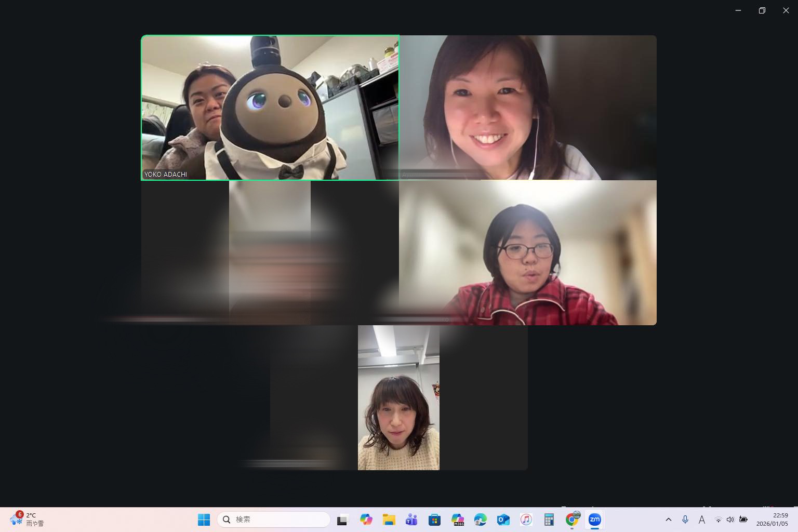This screenshot has height=532, width=798.
Task: Launch Microsoft Teams from the taskbar
Action: [x=411, y=520]
